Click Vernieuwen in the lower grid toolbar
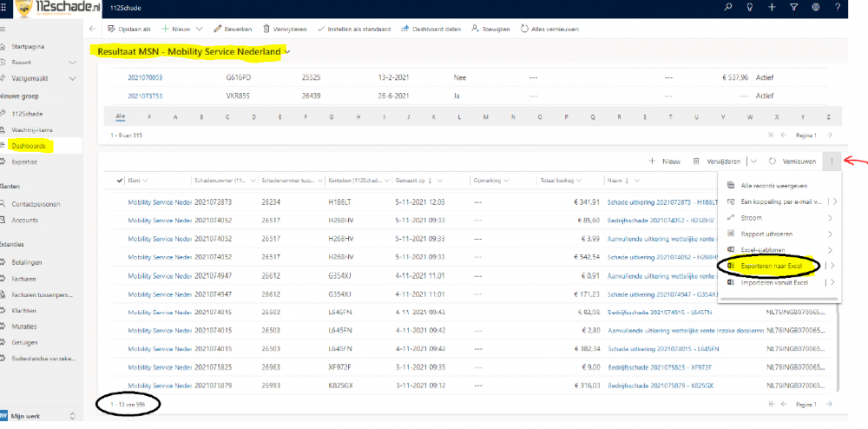Screen dimensions: 868x429 (792, 162)
